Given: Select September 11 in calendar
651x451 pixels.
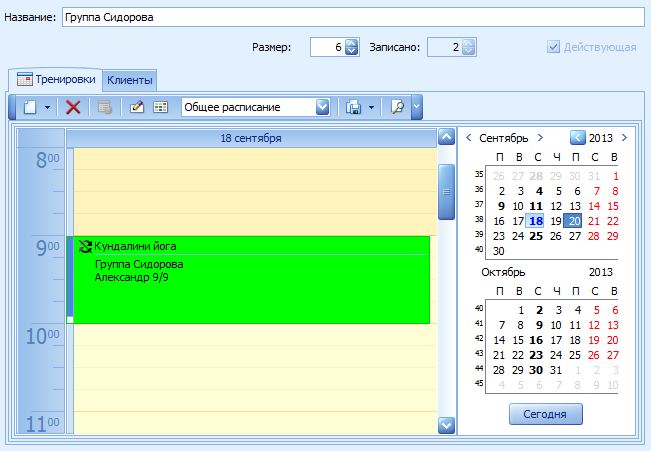Looking at the screenshot, I should pyautogui.click(x=536, y=206).
